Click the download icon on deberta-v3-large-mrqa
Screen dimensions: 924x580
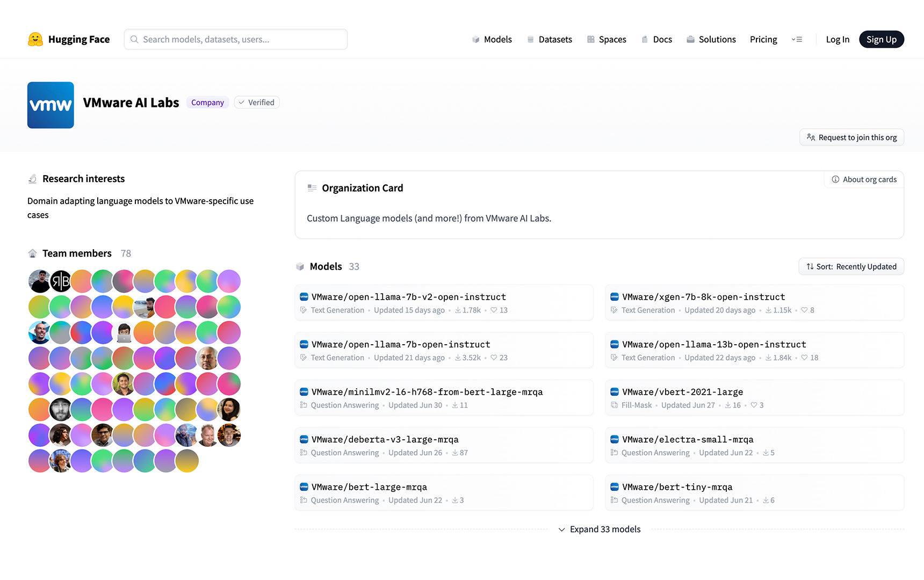455,453
